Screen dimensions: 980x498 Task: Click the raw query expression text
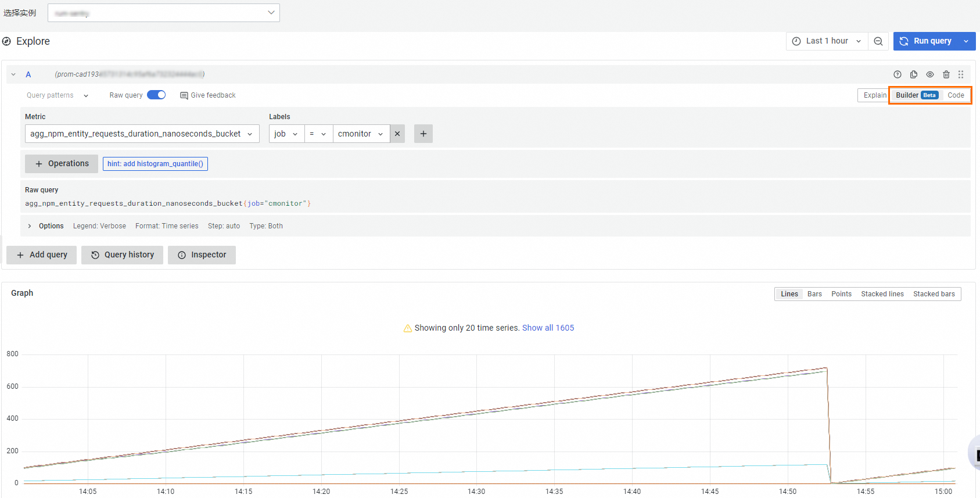click(x=168, y=203)
